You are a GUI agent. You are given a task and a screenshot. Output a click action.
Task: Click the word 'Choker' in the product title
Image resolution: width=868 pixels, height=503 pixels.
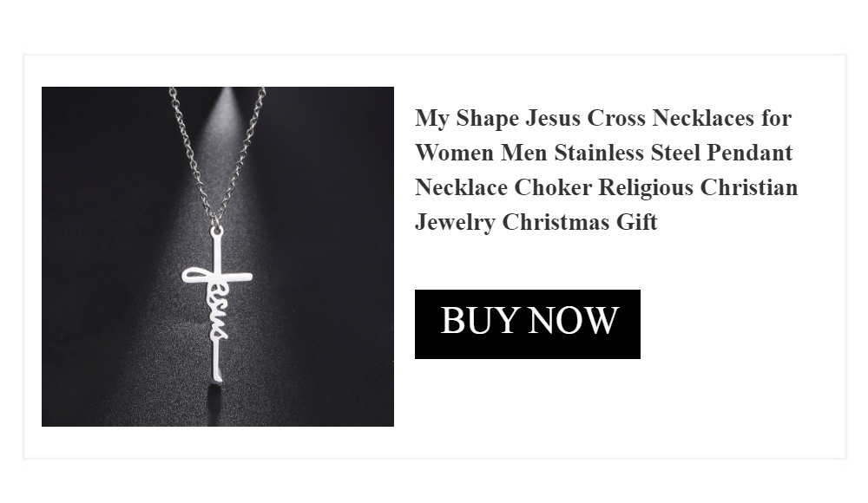(x=553, y=187)
